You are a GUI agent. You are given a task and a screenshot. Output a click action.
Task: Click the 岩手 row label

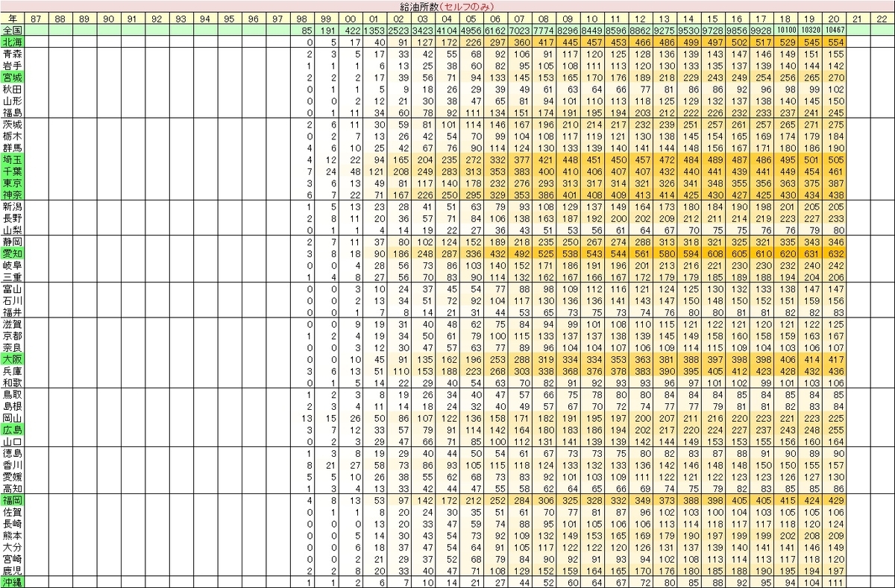pos(12,66)
